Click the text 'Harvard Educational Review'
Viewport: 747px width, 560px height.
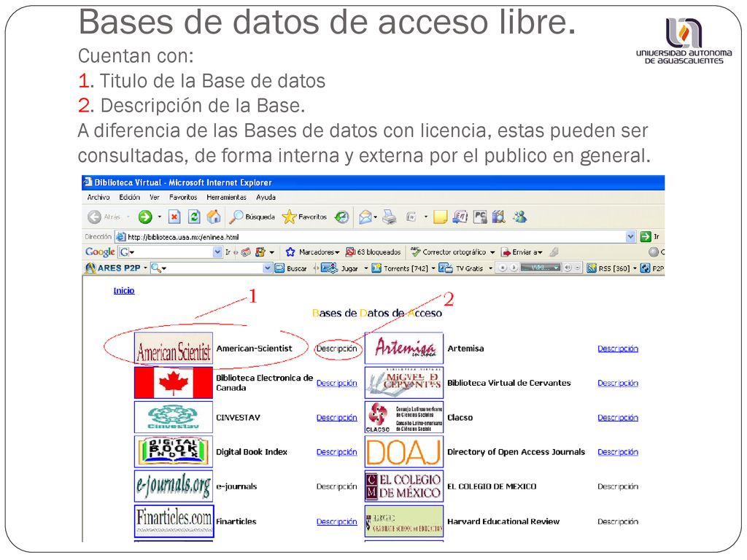(x=503, y=521)
